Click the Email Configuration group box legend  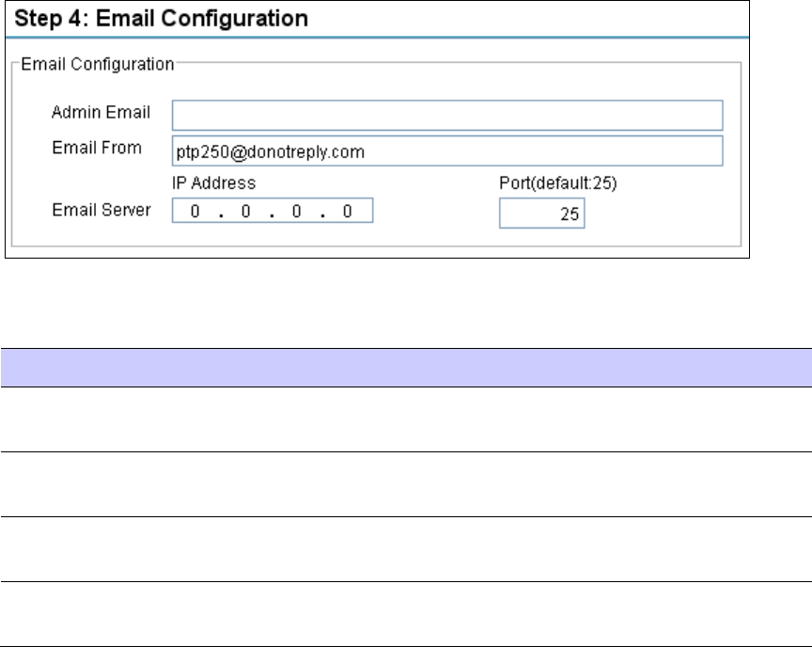[98, 64]
